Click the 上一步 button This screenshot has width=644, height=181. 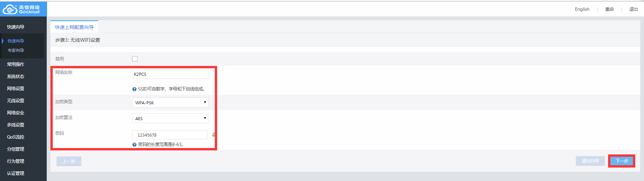69,161
